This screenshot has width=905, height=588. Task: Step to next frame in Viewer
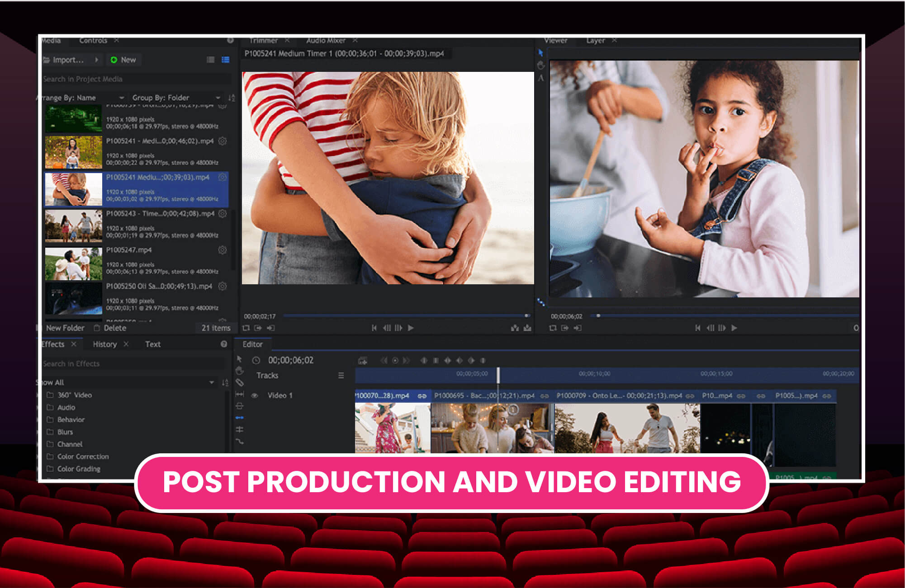point(722,328)
